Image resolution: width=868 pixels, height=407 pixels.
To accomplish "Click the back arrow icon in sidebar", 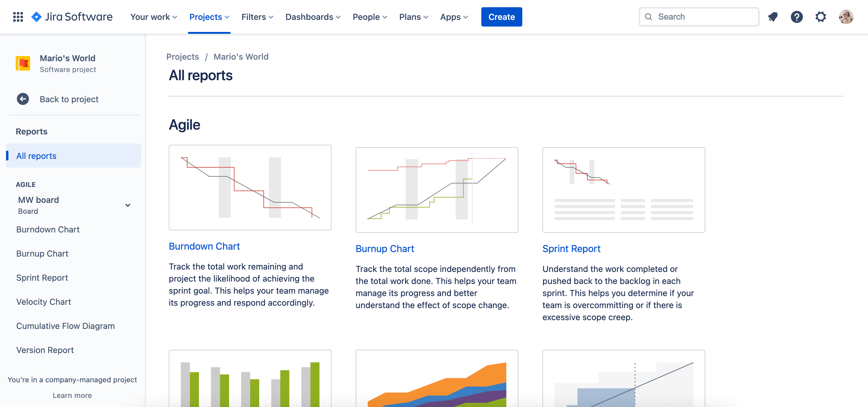I will point(23,99).
